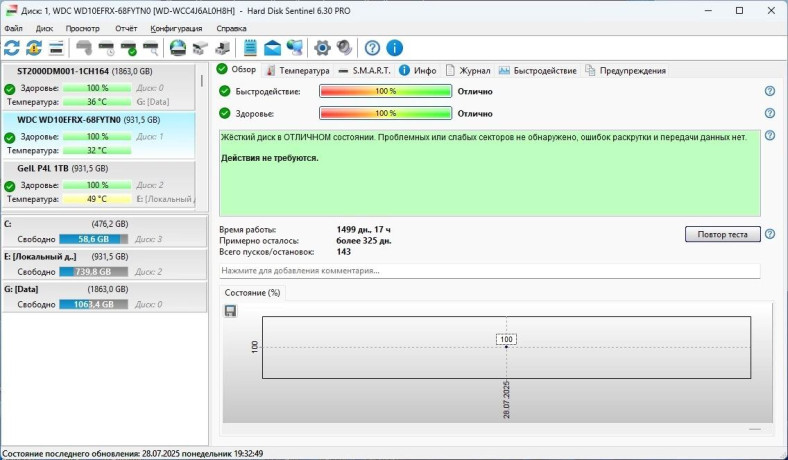Click the E: free space 739,8 GB bar
This screenshot has width=788, height=460.
[x=93, y=272]
